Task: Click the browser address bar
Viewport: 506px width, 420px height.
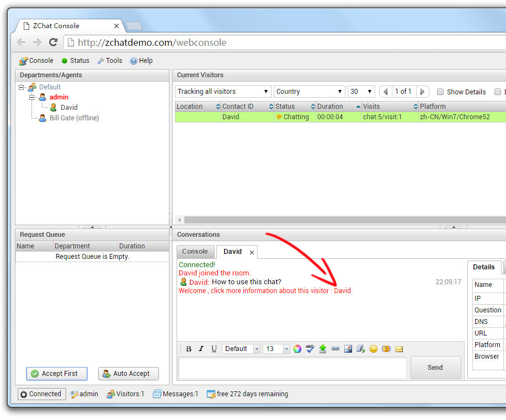Action: click(285, 42)
